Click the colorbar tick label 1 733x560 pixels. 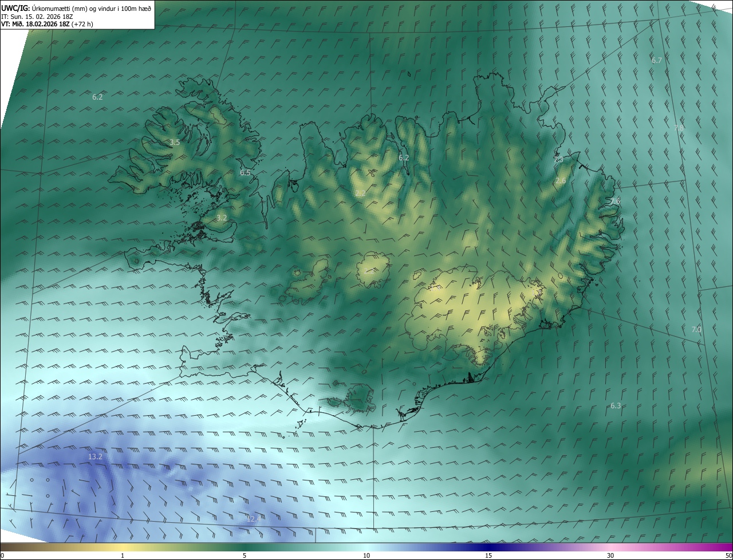123,555
